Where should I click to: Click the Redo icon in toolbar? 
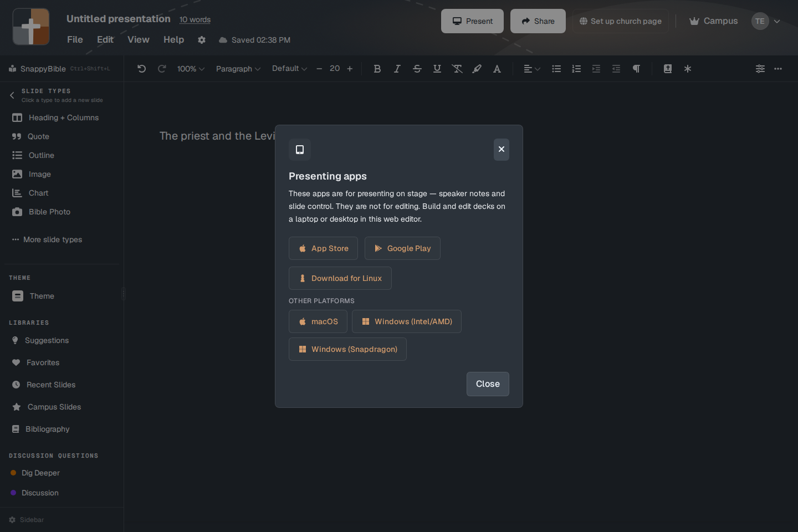pyautogui.click(x=162, y=69)
